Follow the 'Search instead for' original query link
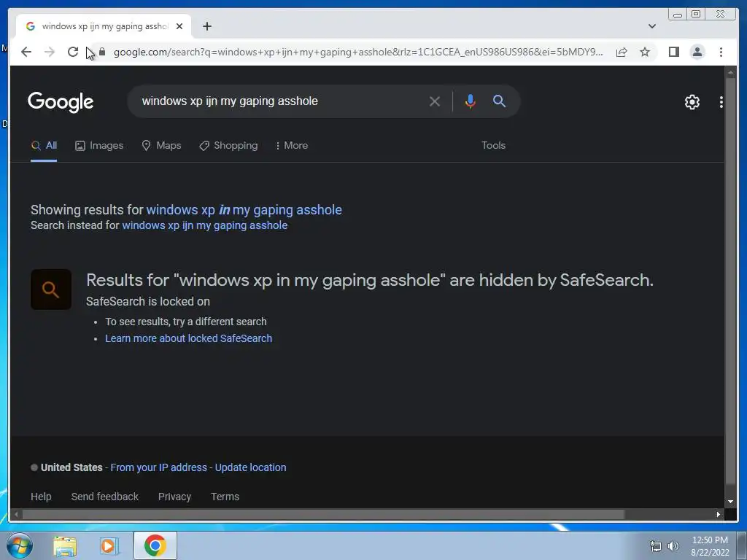The image size is (747, 560). pos(205,225)
